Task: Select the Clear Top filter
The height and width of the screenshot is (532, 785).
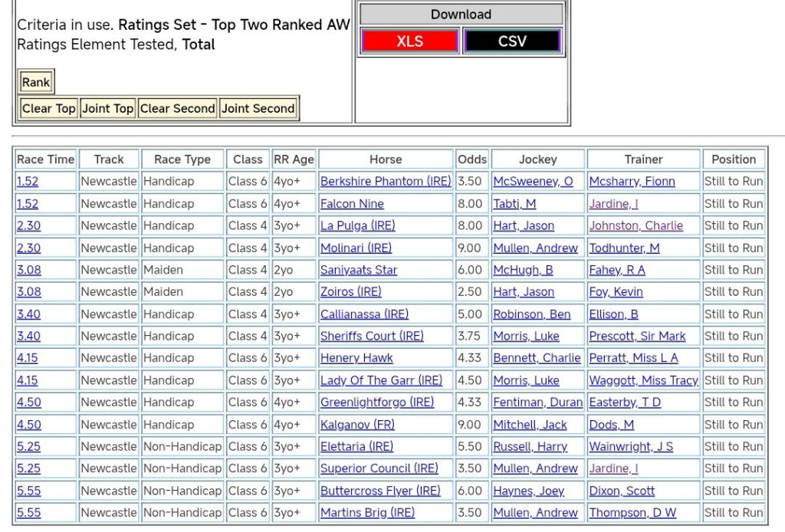Action: 48,109
